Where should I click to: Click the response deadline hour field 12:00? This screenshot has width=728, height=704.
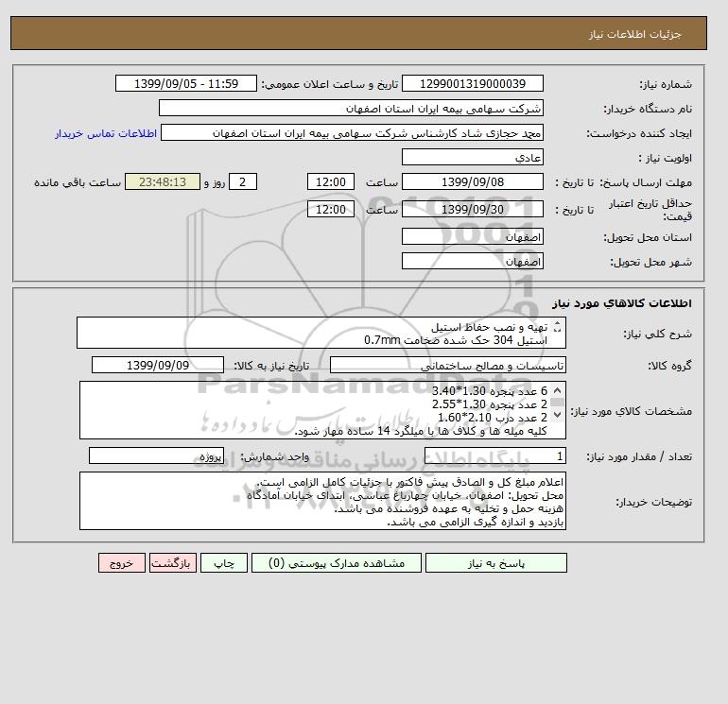[x=331, y=182]
